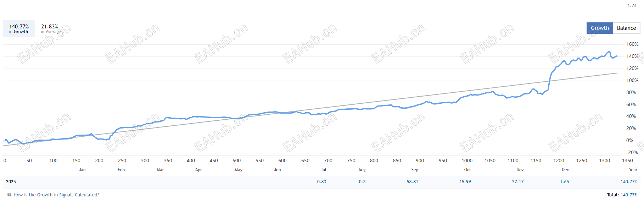
Task: Click the Year column header
Action: coord(633,170)
